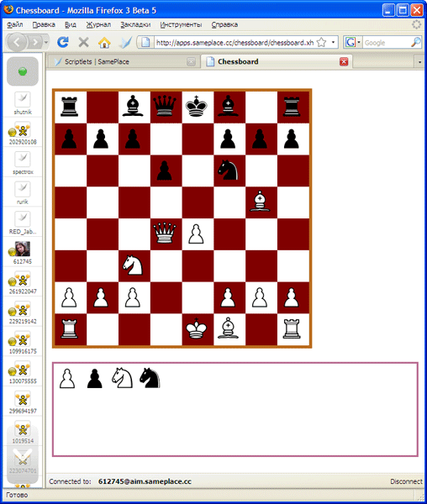This screenshot has height=504, width=427.
Task: Open the Правка menu
Action: pyautogui.click(x=44, y=24)
